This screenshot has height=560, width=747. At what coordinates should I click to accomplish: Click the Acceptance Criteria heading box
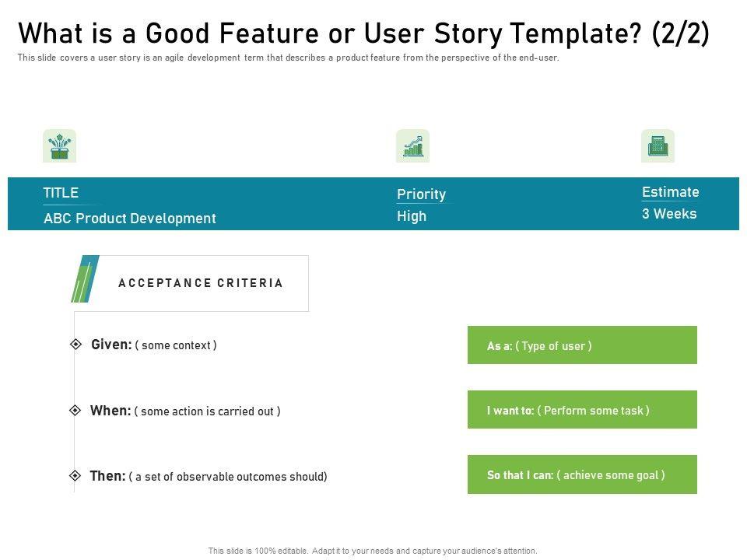pos(201,283)
